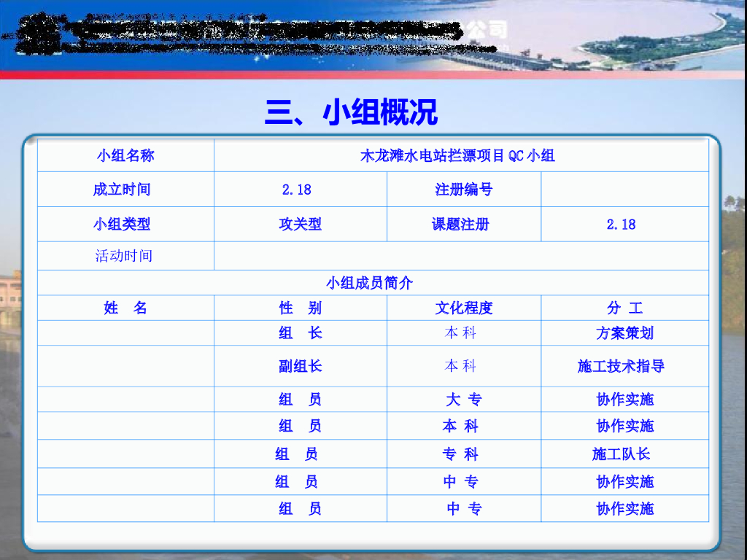Select the 活动时间 label cell

124,256
